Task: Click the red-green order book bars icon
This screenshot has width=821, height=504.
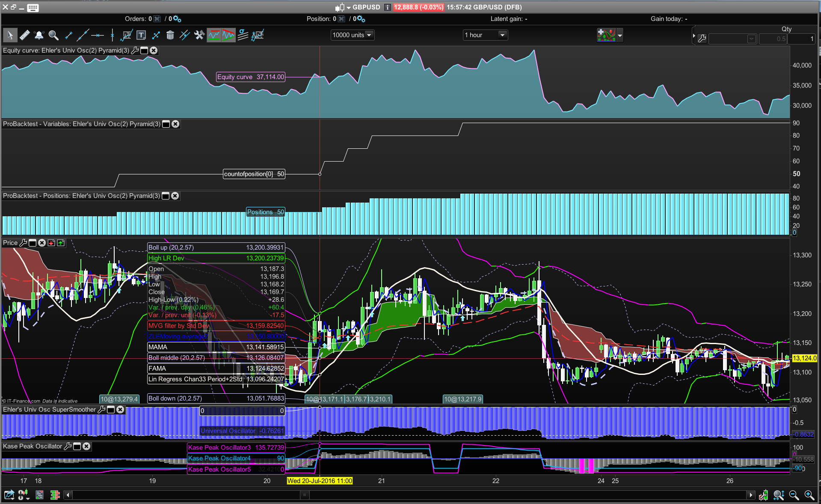Action: tap(55, 495)
